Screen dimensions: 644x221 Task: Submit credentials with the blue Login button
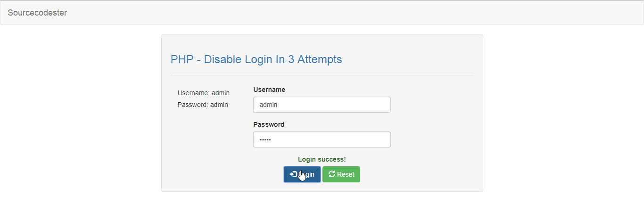(x=302, y=174)
